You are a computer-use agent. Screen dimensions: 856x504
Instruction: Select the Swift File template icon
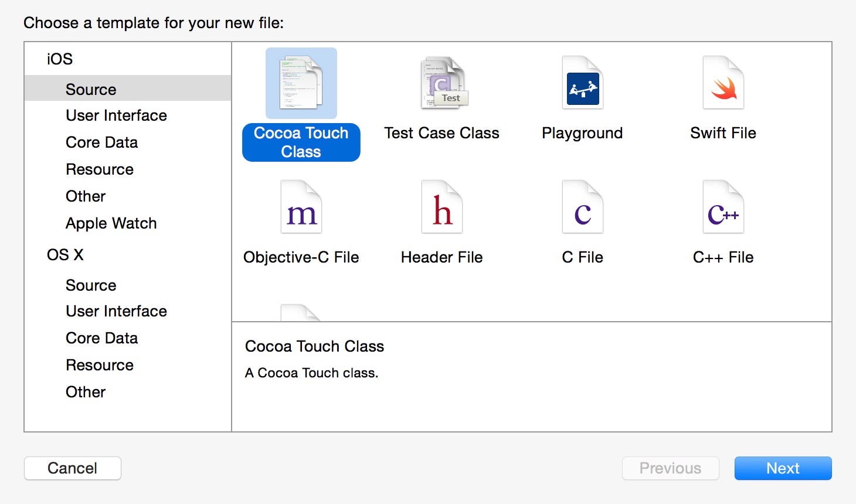tap(723, 83)
